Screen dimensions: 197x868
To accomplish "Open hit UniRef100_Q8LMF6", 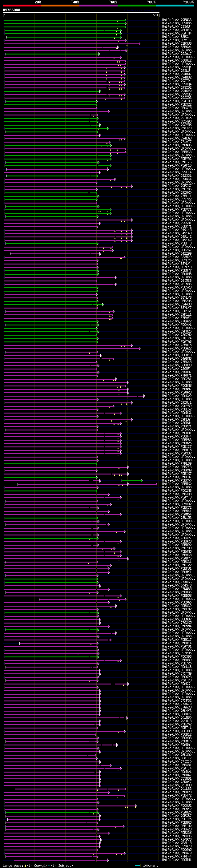I will [177, 30].
